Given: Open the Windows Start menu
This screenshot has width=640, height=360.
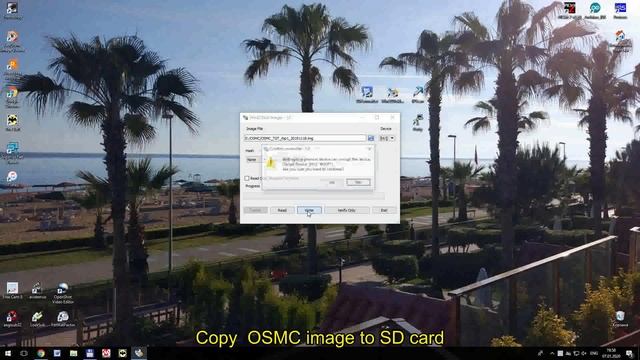Looking at the screenshot, I should 8,353.
